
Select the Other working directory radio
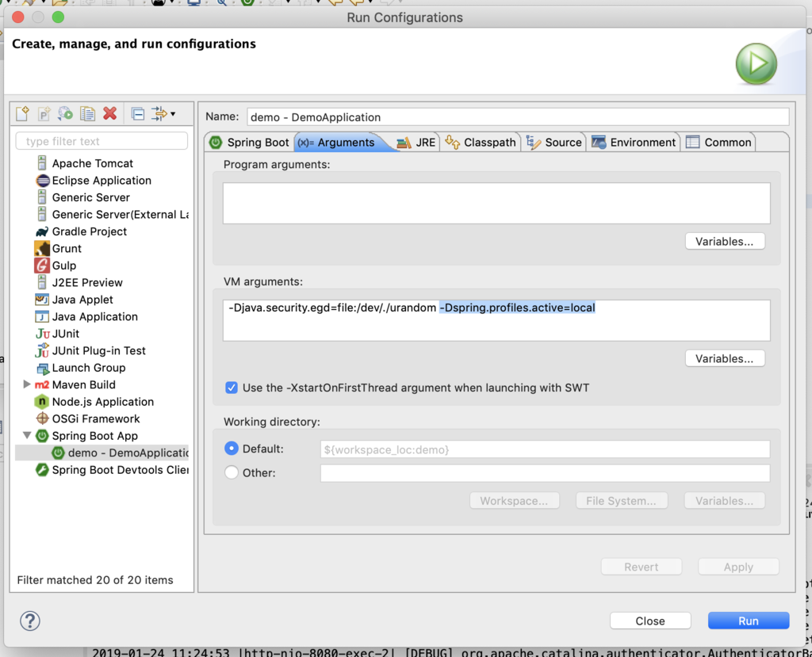pos(232,472)
